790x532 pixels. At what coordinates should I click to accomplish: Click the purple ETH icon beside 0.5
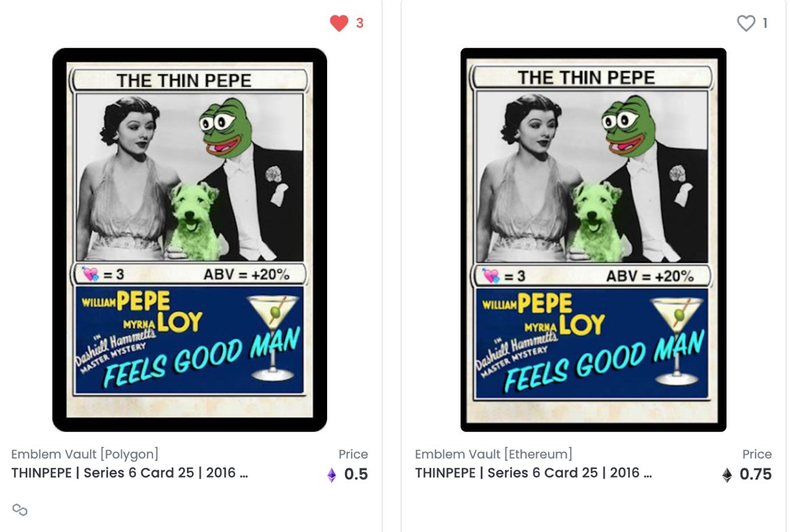(331, 475)
